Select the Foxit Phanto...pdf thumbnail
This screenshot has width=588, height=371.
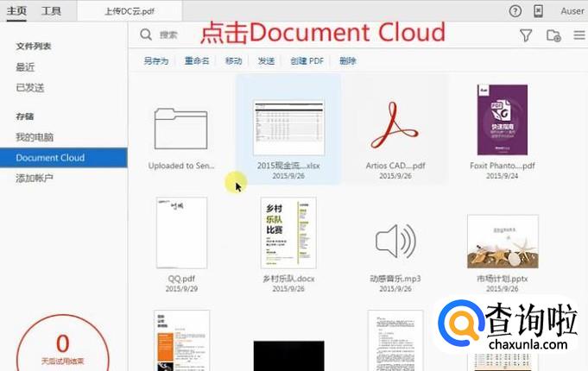[x=503, y=120]
